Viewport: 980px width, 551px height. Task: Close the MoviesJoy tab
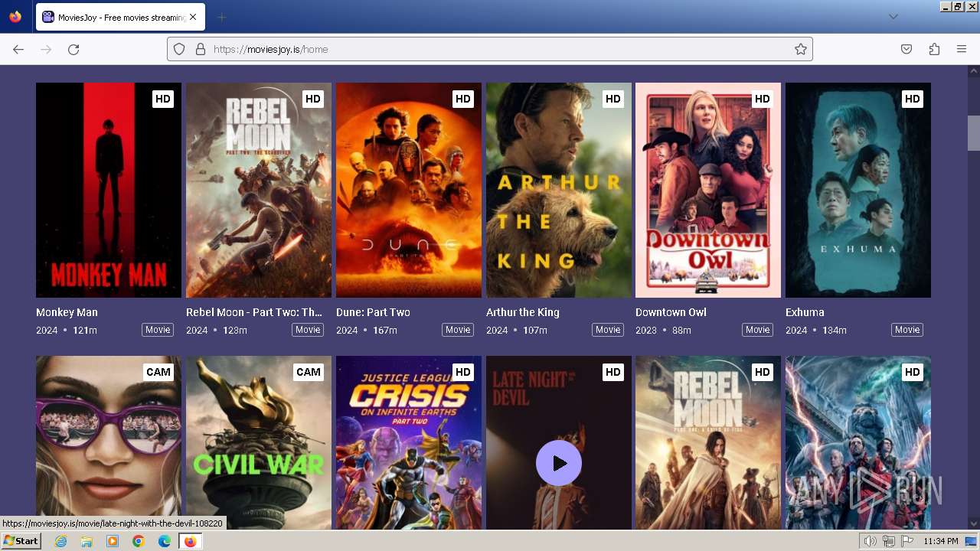[x=192, y=17]
